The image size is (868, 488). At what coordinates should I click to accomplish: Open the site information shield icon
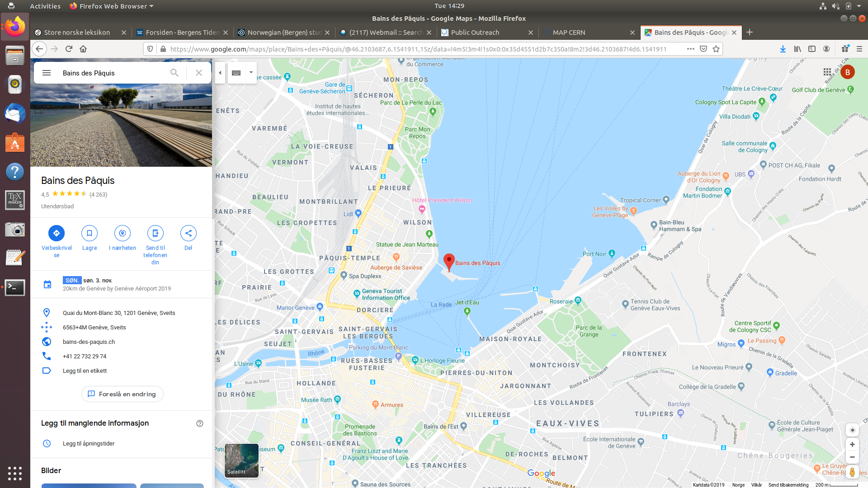pos(151,49)
